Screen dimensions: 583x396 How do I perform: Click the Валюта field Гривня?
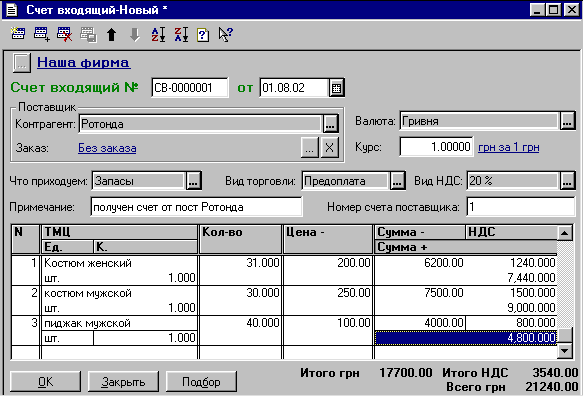click(480, 121)
